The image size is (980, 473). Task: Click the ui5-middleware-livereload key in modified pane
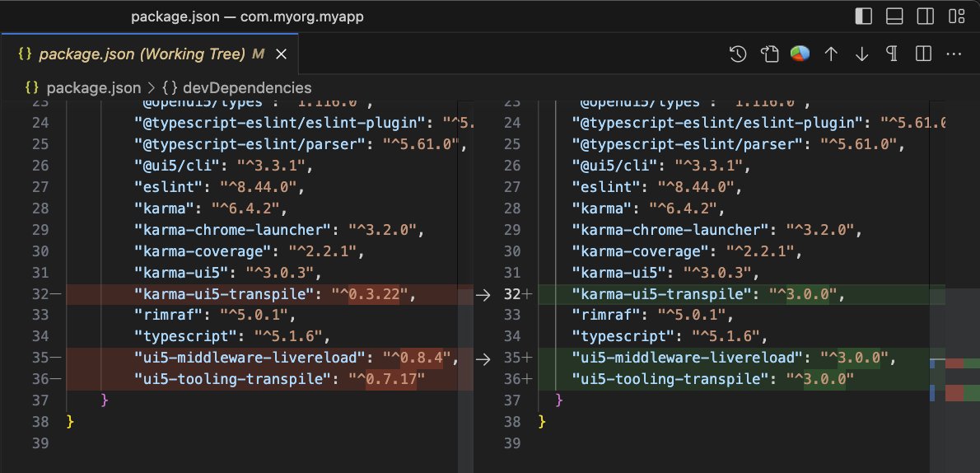[687, 358]
